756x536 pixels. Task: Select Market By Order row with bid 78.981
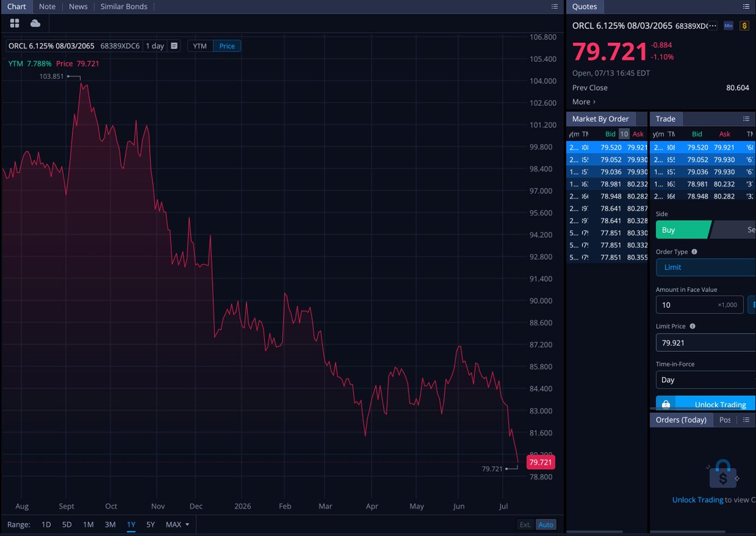point(607,184)
